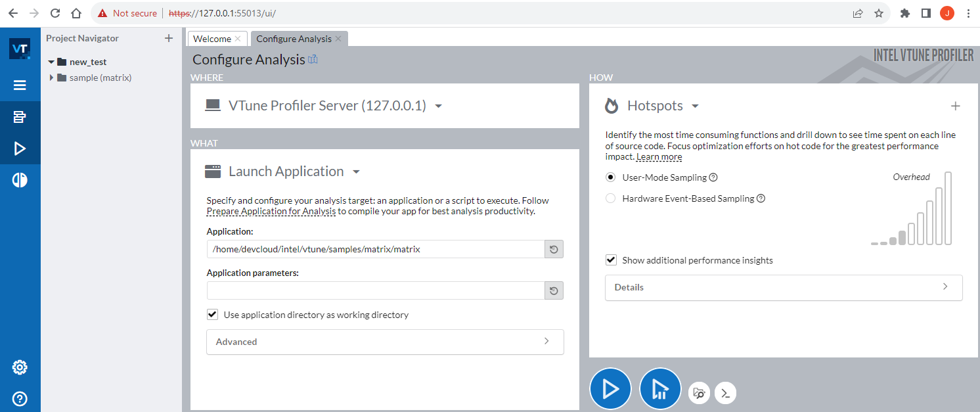Open the settings gear in the sidebar

click(20, 367)
